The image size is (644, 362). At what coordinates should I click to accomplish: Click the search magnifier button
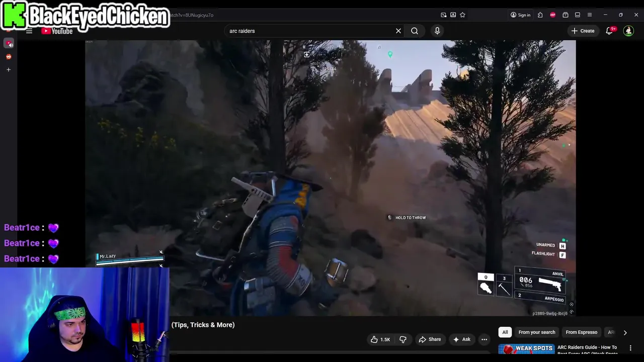415,31
